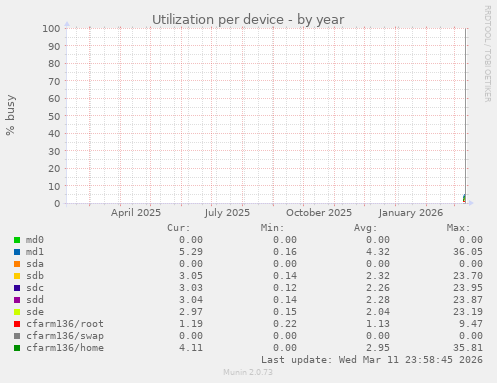The height and width of the screenshot is (383, 497).
Task: Click the Min: column header
Action: click(272, 228)
